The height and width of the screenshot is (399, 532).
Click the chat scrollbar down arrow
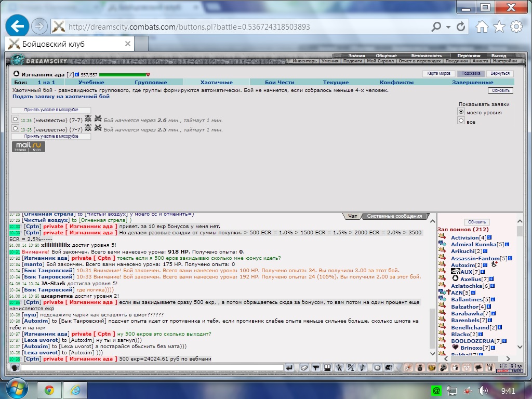433,353
